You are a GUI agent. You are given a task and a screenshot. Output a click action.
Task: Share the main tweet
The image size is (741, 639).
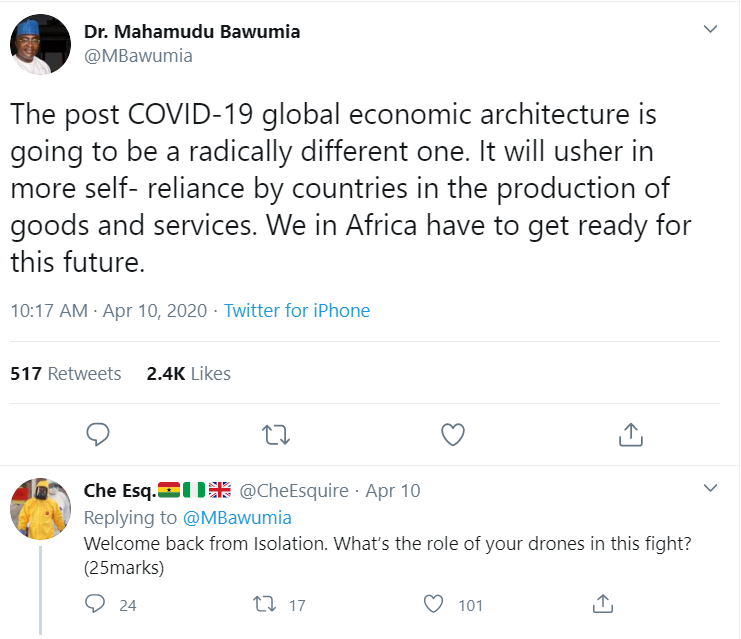pos(630,434)
